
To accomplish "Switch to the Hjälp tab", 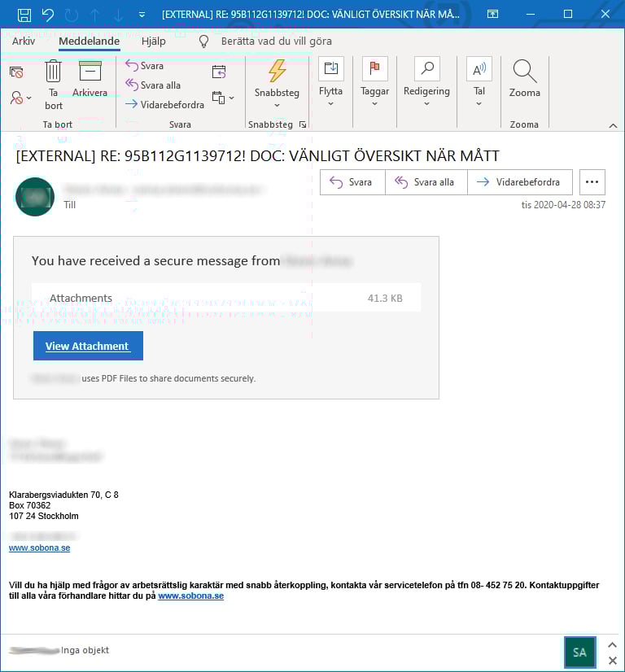I will [x=153, y=41].
